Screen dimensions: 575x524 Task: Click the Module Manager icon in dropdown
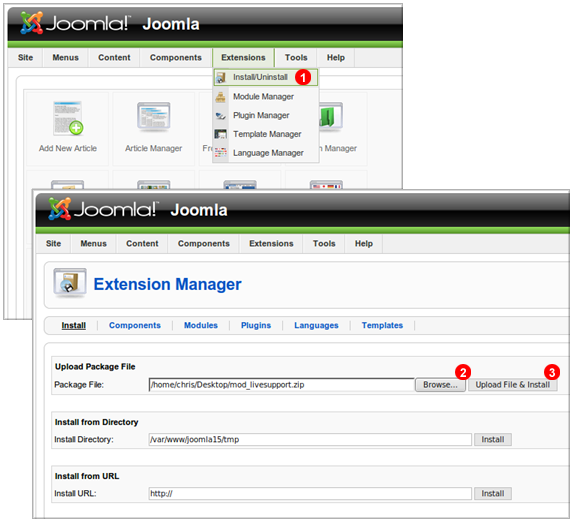[220, 97]
